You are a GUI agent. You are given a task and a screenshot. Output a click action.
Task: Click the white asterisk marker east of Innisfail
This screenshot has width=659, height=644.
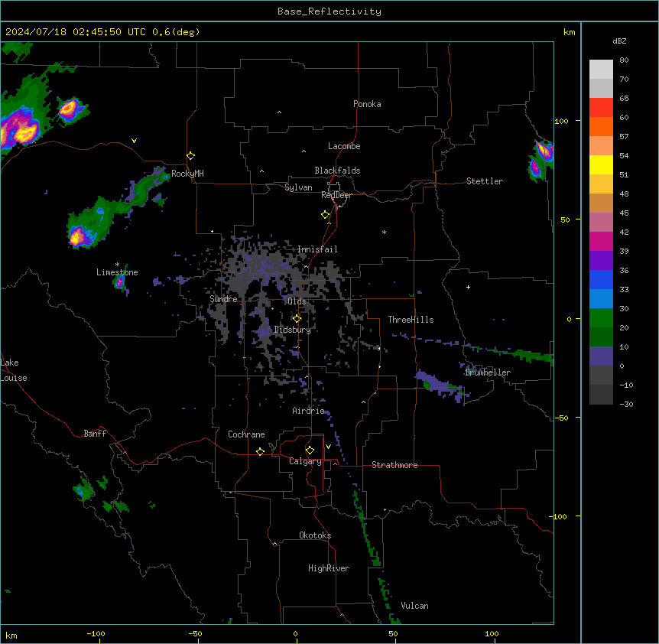point(384,232)
